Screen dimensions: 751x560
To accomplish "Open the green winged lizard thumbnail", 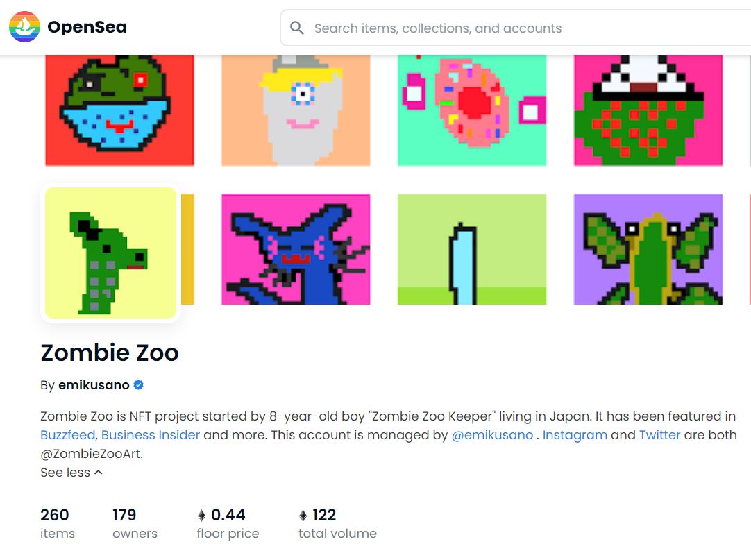I will point(648,249).
